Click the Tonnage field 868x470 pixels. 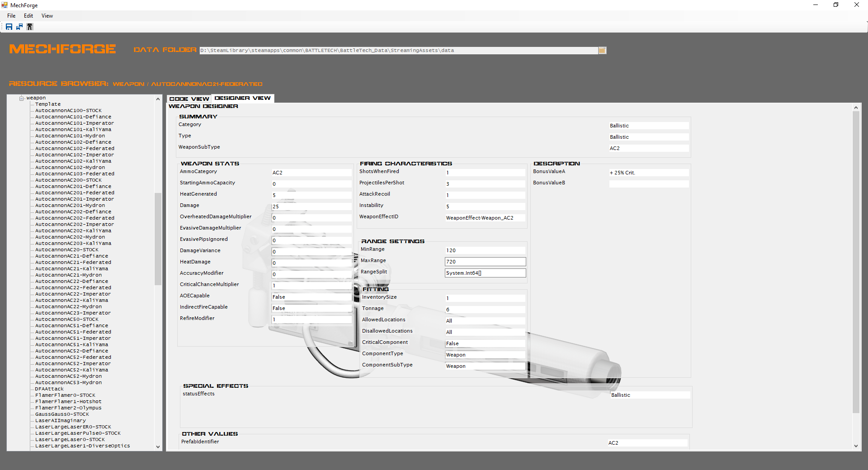click(485, 310)
